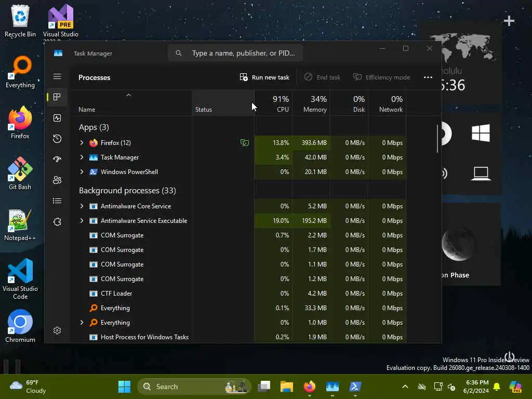Image resolution: width=532 pixels, height=399 pixels.
Task: Open Notepad++ desktop shortcut
Action: [20, 225]
